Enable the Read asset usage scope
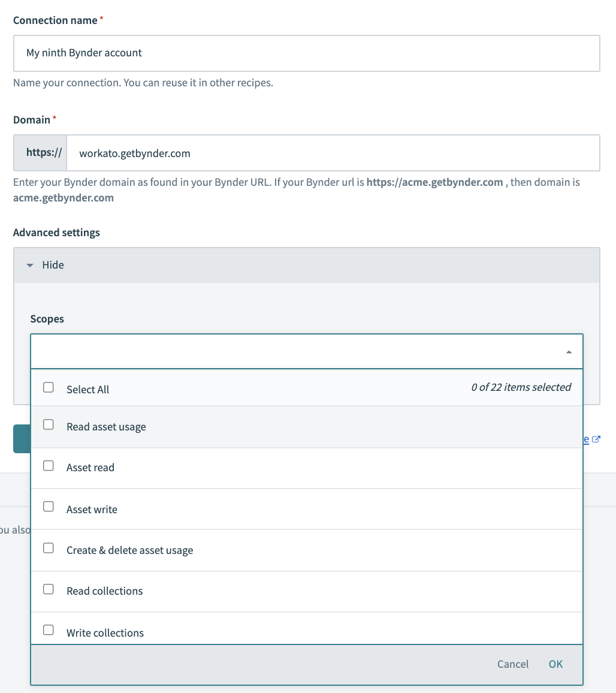 [x=49, y=424]
